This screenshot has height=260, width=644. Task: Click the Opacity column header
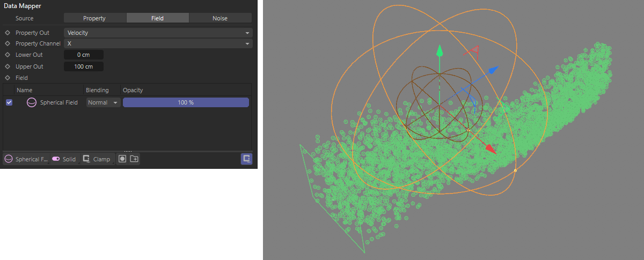pyautogui.click(x=133, y=90)
